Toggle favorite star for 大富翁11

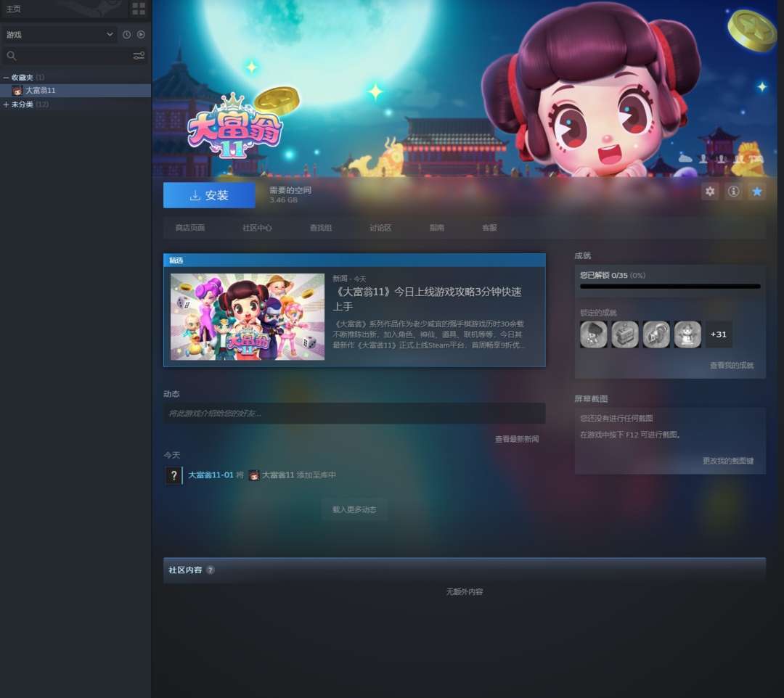pos(757,192)
